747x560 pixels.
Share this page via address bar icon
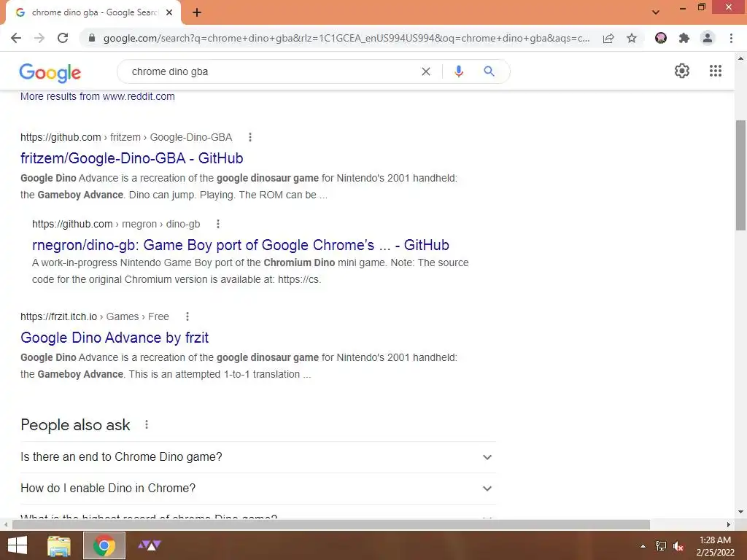(x=608, y=38)
